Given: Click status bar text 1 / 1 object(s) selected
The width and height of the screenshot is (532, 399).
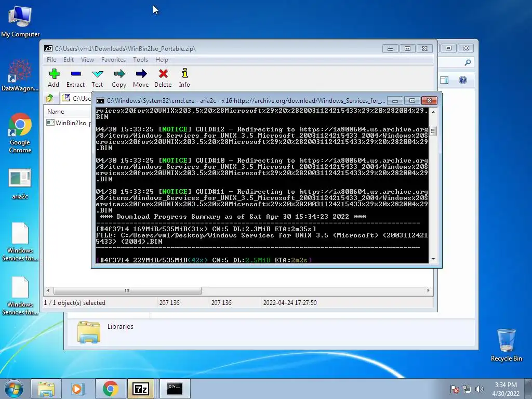Looking at the screenshot, I should [x=75, y=303].
